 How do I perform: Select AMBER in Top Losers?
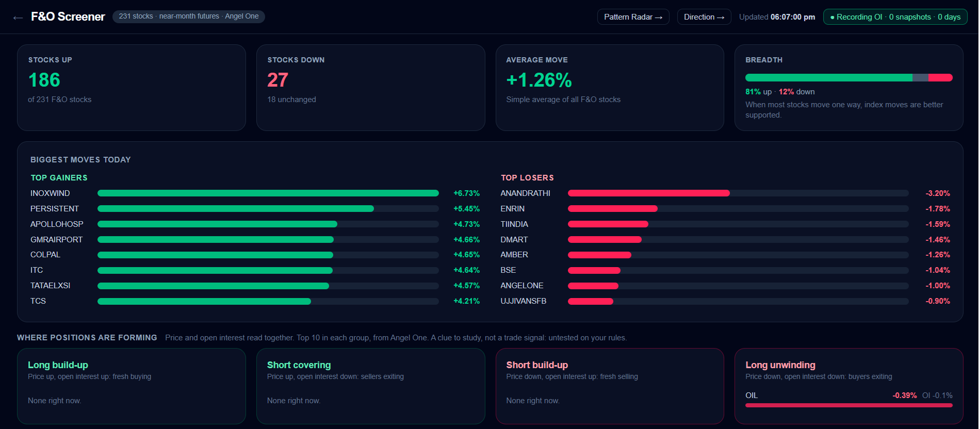pos(514,255)
